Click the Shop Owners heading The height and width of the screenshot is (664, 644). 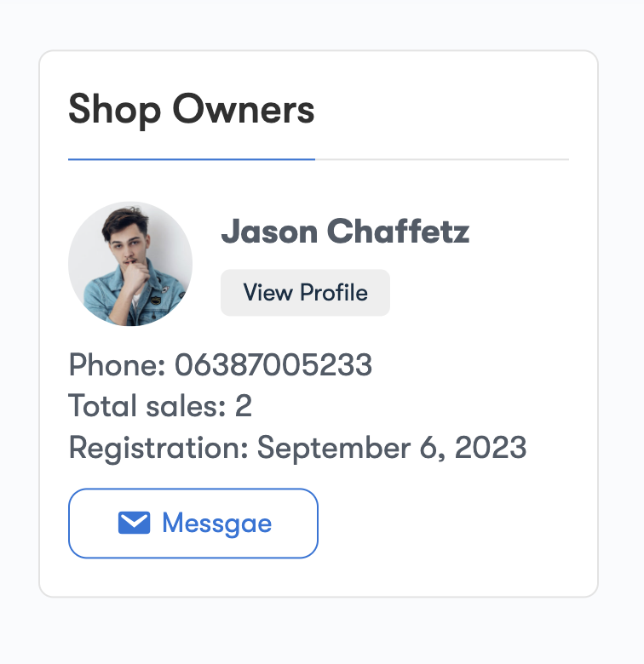coord(192,110)
